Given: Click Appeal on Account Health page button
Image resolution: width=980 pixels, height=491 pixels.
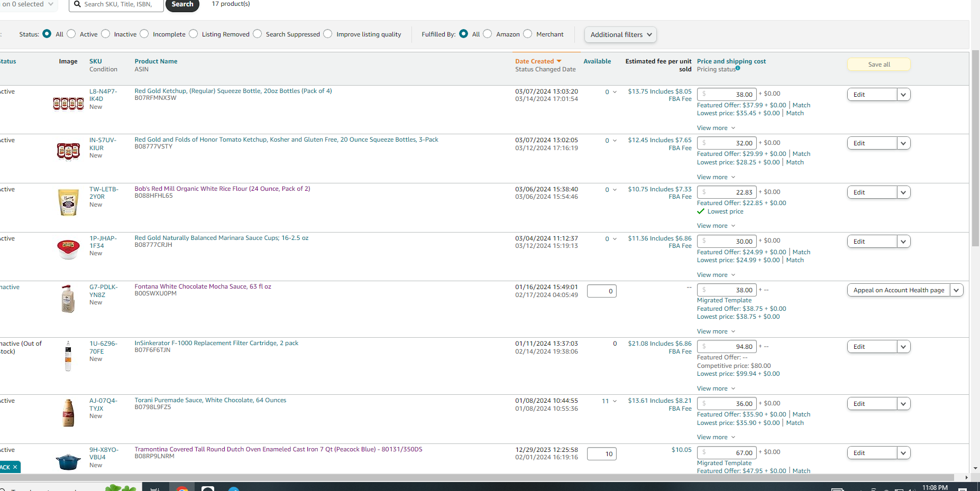Looking at the screenshot, I should pos(899,290).
